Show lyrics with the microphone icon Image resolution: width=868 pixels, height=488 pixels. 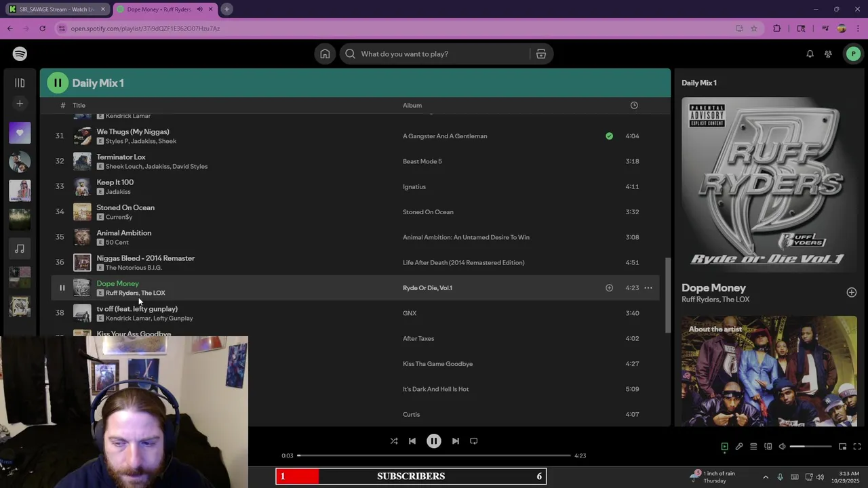tap(739, 447)
